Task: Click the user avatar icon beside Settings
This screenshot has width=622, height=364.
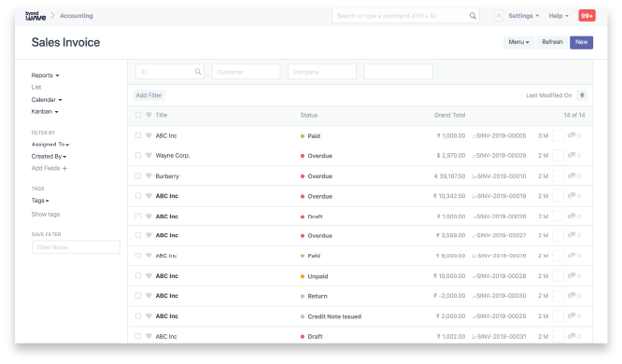Action: pyautogui.click(x=499, y=16)
